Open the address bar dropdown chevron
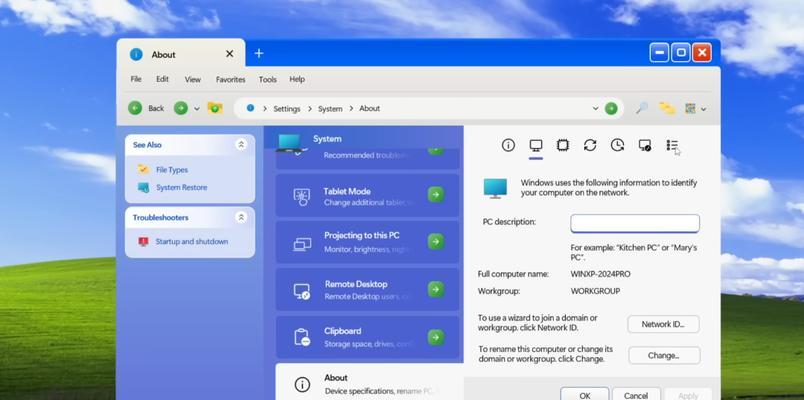 tap(595, 108)
